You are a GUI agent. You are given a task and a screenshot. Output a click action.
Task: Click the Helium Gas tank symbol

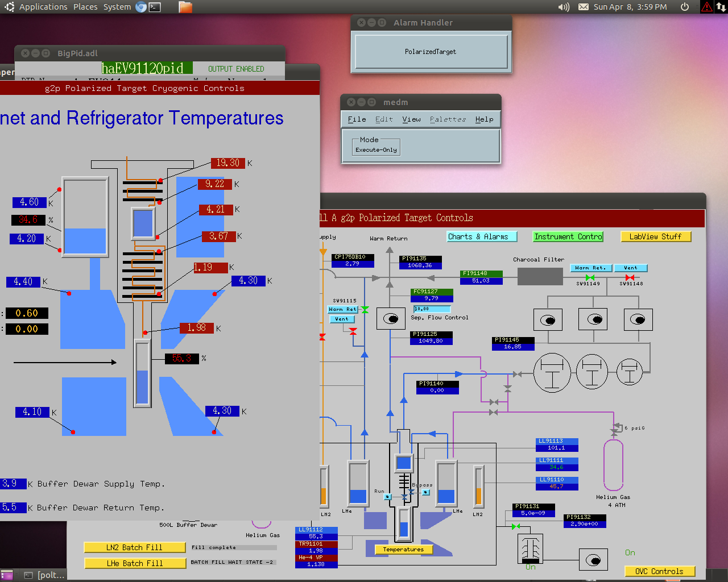pos(613,465)
